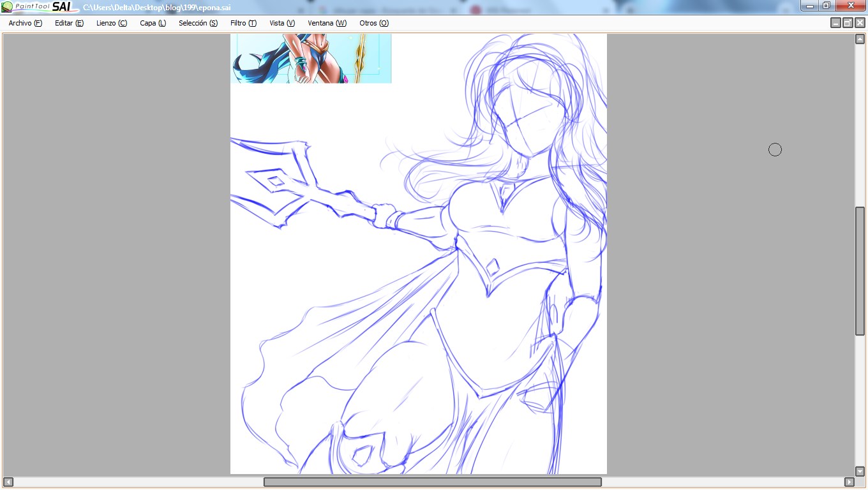Open the Selección menu
868x490 pixels.
(198, 23)
